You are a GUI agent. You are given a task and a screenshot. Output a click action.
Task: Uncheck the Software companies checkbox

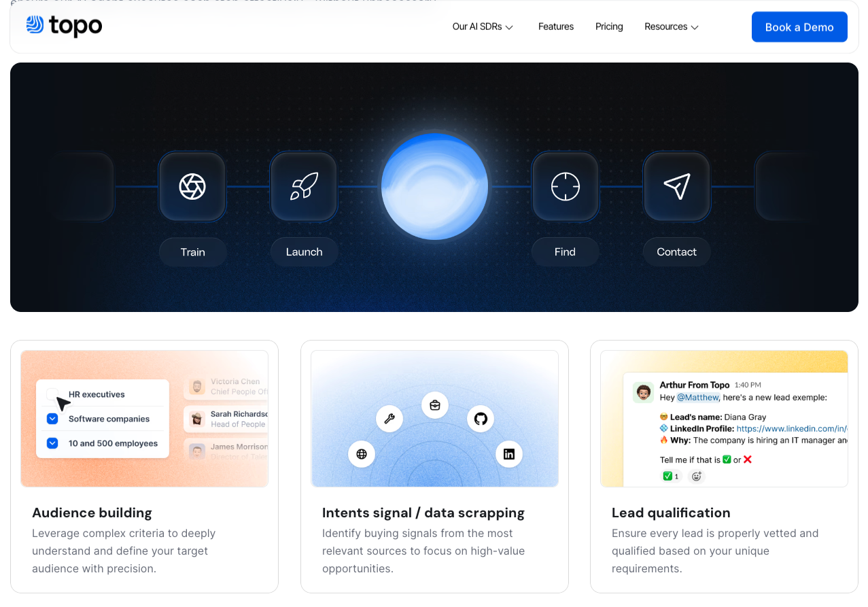(x=52, y=419)
